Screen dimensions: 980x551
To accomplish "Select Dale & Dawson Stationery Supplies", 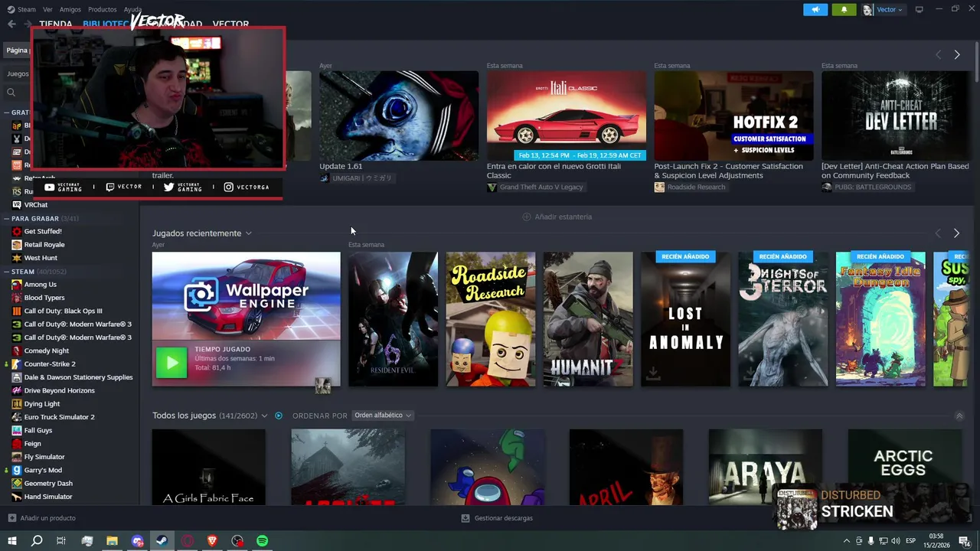I will (78, 377).
